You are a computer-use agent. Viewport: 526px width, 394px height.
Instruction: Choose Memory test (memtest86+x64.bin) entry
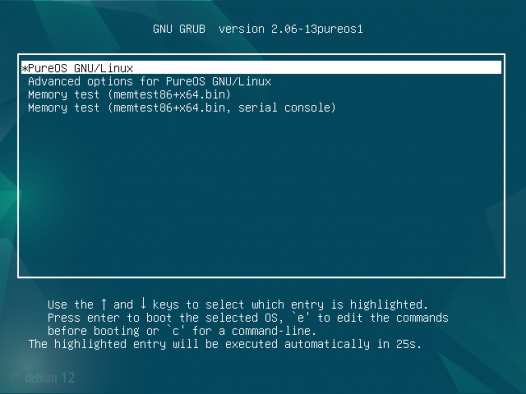(x=129, y=95)
